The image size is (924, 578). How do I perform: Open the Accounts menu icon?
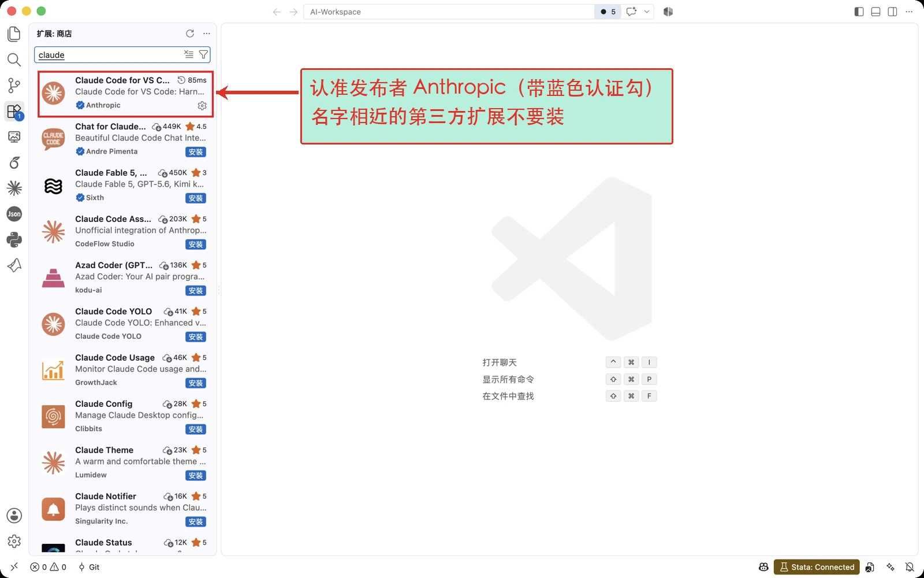coord(14,516)
